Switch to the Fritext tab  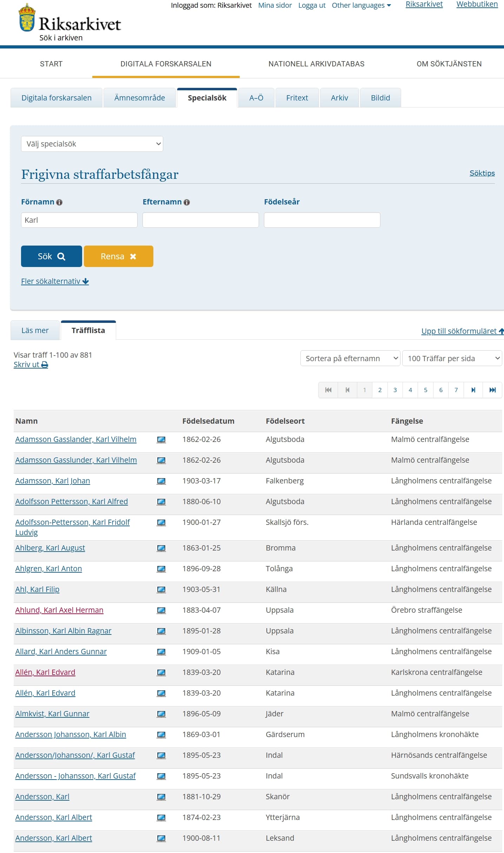[297, 98]
